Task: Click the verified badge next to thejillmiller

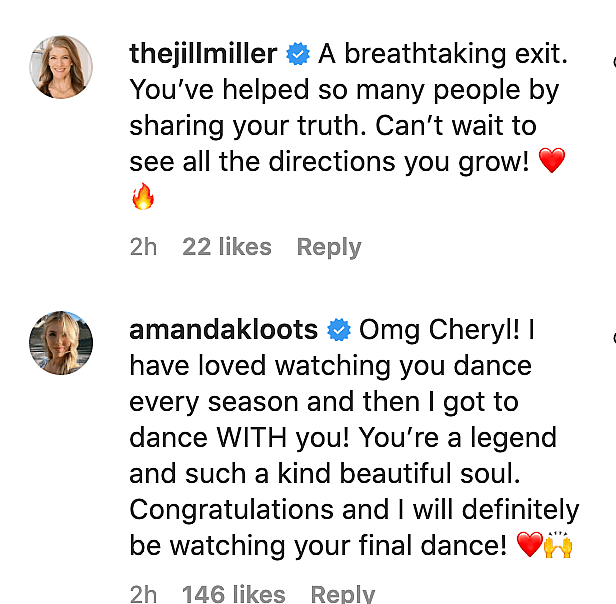Action: point(298,55)
